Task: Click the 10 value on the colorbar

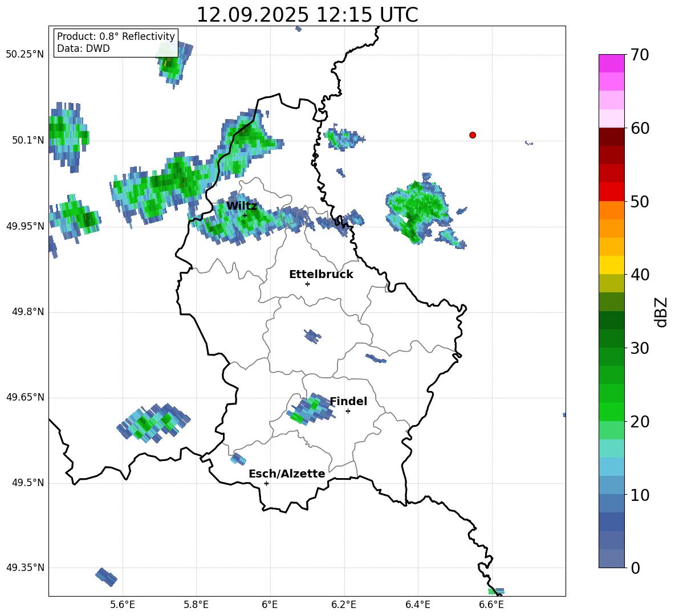Action: tap(640, 495)
